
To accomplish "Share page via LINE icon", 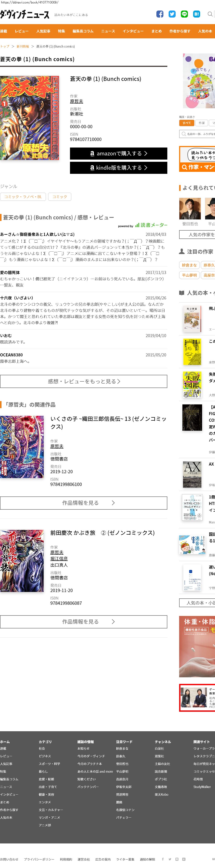I will tap(184, 14).
